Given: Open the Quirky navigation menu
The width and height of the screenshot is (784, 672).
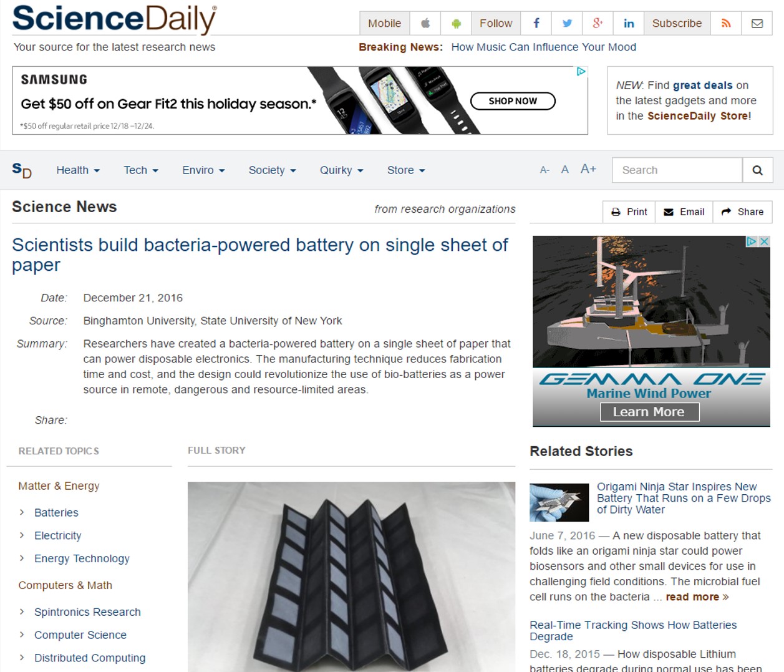Looking at the screenshot, I should 341,170.
